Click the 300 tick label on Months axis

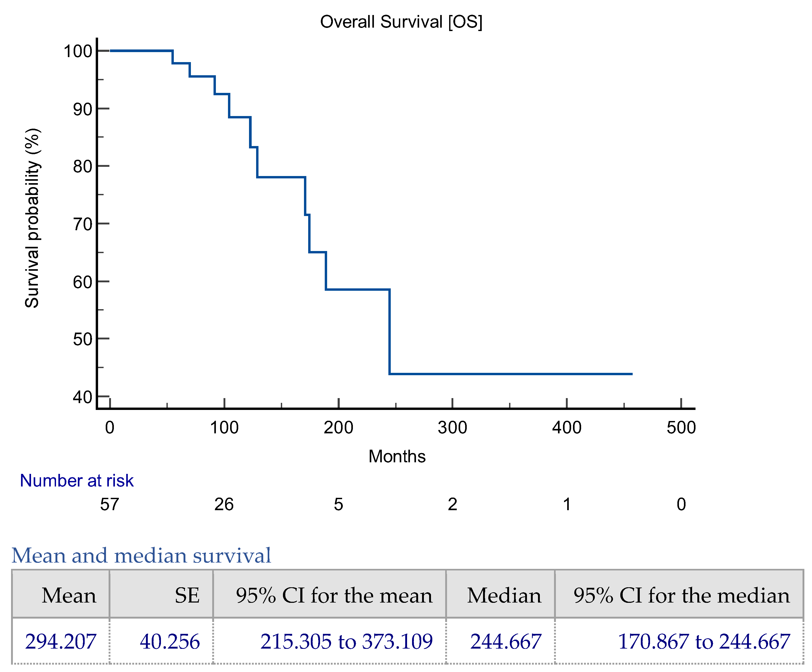click(x=452, y=428)
